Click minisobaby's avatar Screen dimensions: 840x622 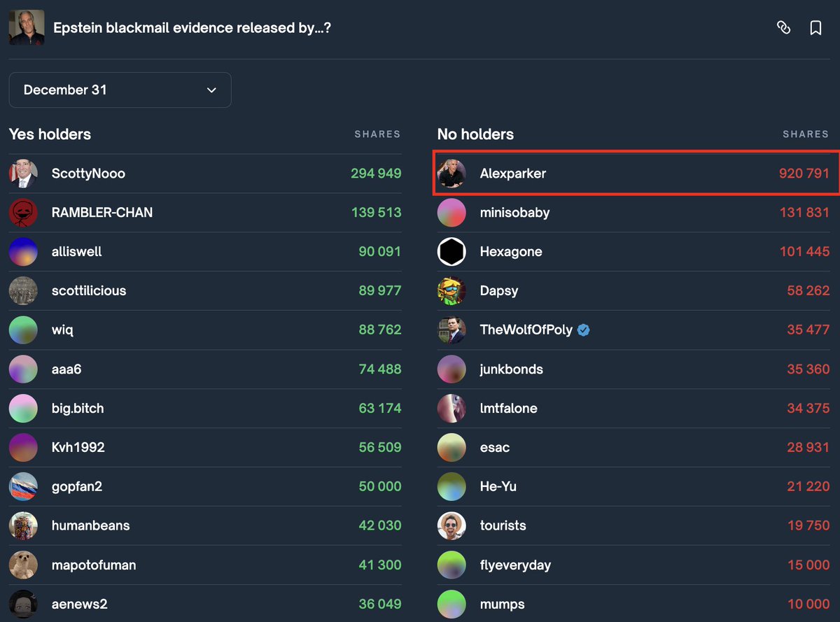point(451,213)
